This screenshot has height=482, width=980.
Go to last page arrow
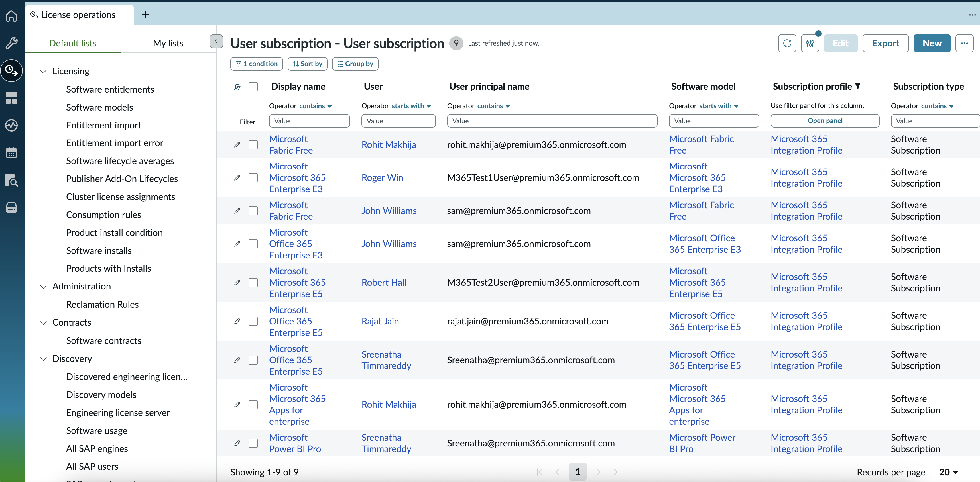[614, 472]
